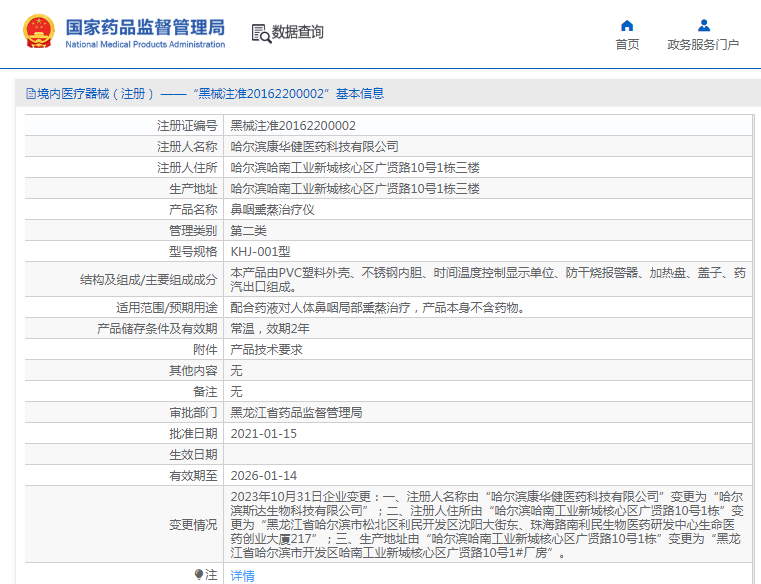Click the lightbulb icon beside 注
Image resolution: width=761 pixels, height=584 pixels.
point(198,575)
